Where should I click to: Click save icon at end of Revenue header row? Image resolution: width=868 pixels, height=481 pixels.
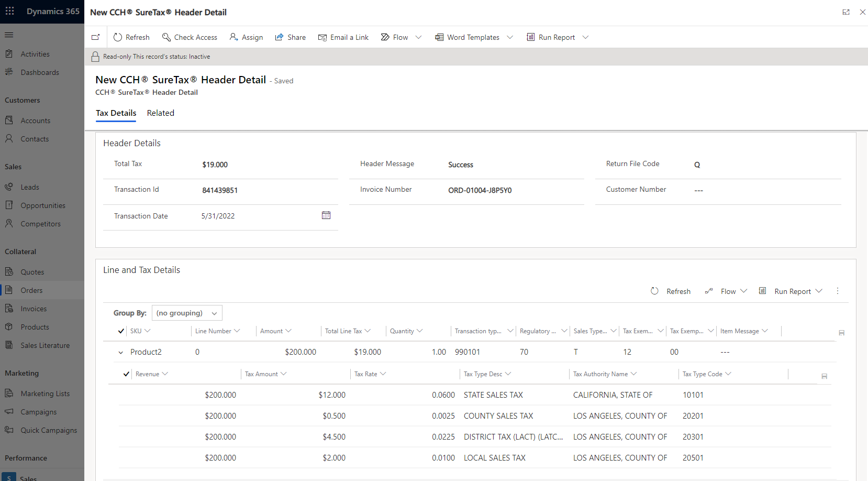tap(825, 376)
